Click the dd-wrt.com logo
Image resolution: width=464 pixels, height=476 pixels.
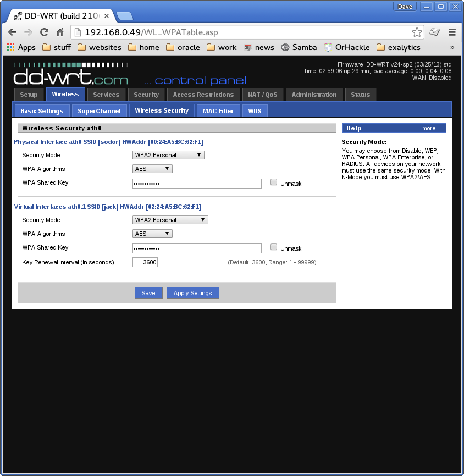71,74
